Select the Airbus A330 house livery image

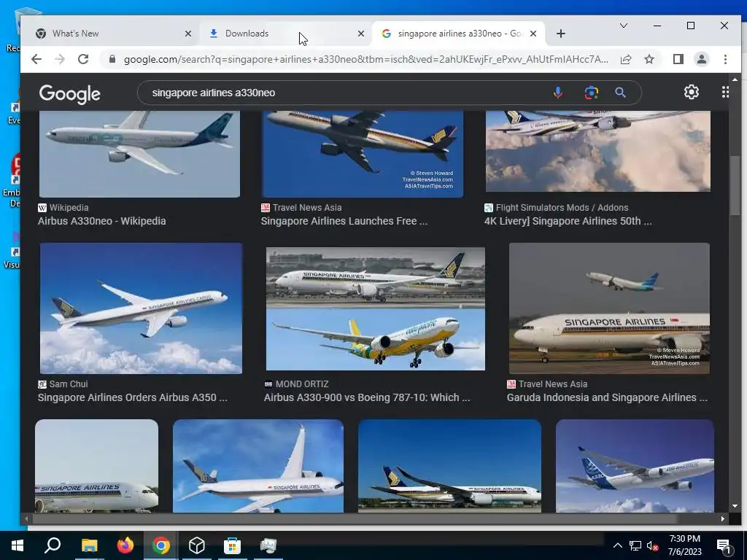(635, 466)
